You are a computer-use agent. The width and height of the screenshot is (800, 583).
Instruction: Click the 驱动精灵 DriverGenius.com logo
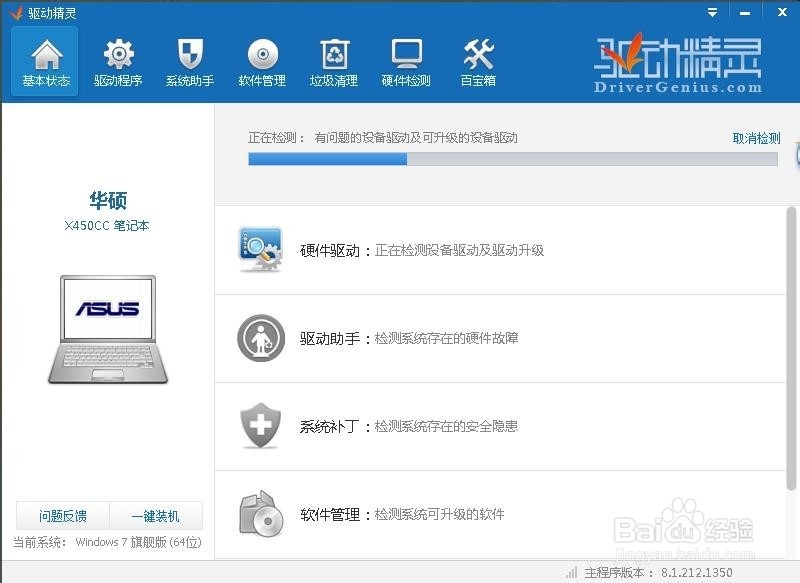click(678, 63)
